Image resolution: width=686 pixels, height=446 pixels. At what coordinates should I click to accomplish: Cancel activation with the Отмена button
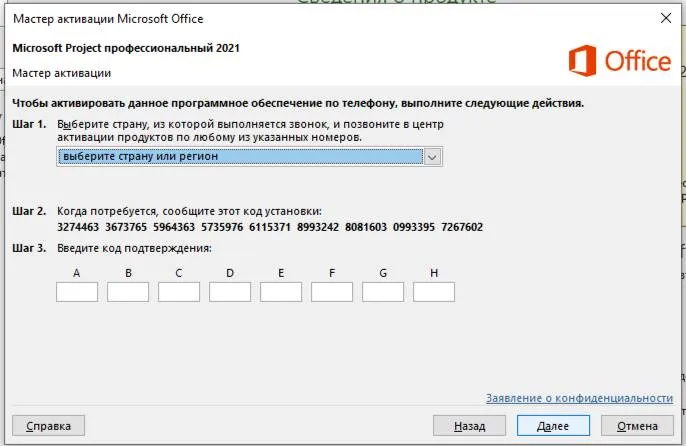click(x=637, y=425)
